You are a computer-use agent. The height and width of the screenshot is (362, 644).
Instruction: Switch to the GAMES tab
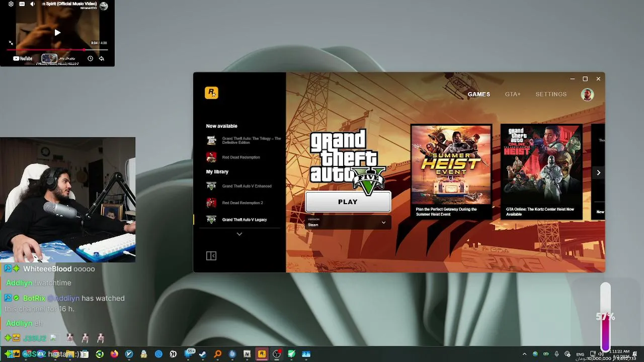pyautogui.click(x=479, y=94)
